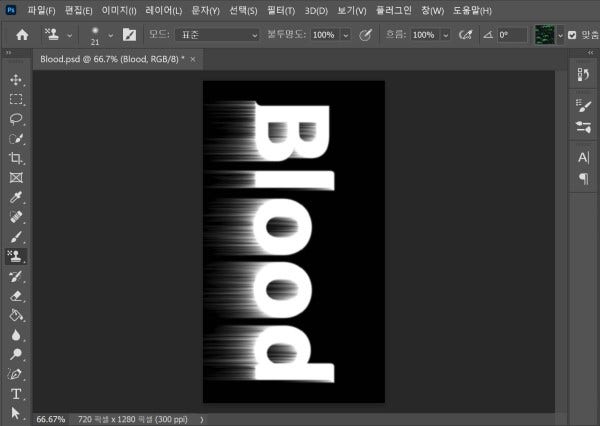Select the Rectangular Marquee tool

(16, 99)
